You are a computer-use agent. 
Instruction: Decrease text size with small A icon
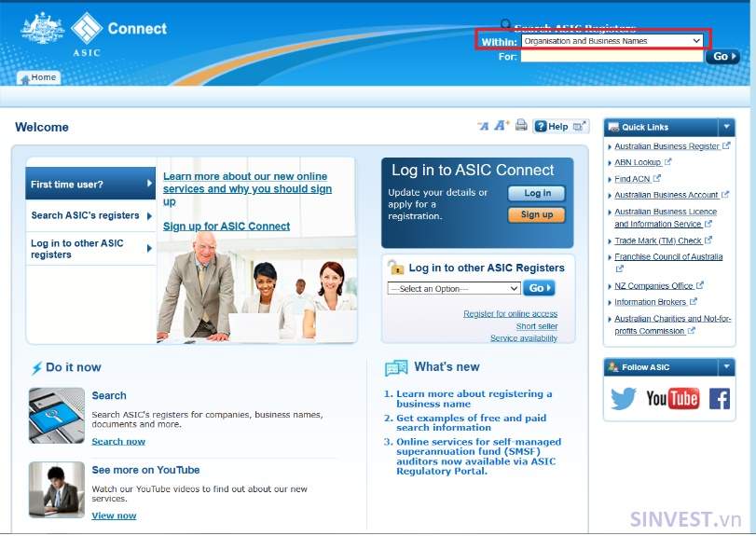(483, 126)
